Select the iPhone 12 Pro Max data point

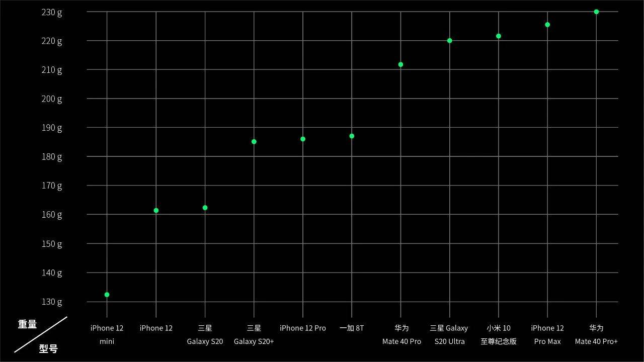[547, 25]
